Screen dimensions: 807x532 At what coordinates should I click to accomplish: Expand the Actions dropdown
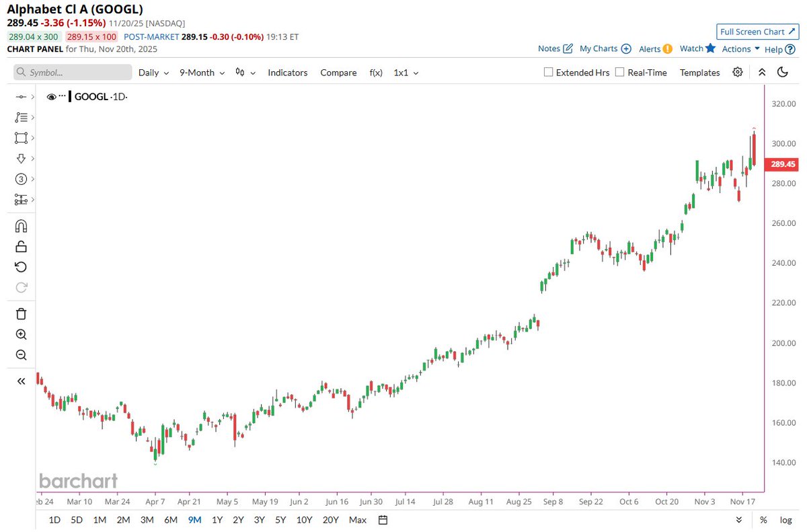pyautogui.click(x=740, y=48)
